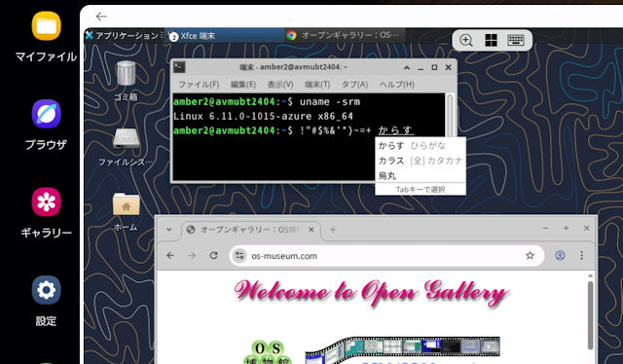Switch to the Xfce 端末 taskbar item

(x=225, y=36)
